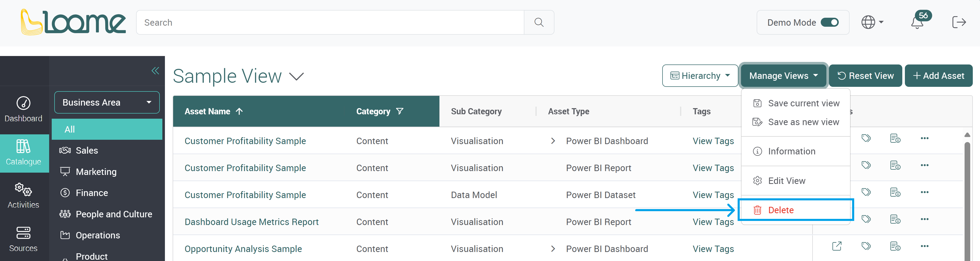The width and height of the screenshot is (980, 261).
Task: Open the Business Area dropdown
Action: coord(107,102)
